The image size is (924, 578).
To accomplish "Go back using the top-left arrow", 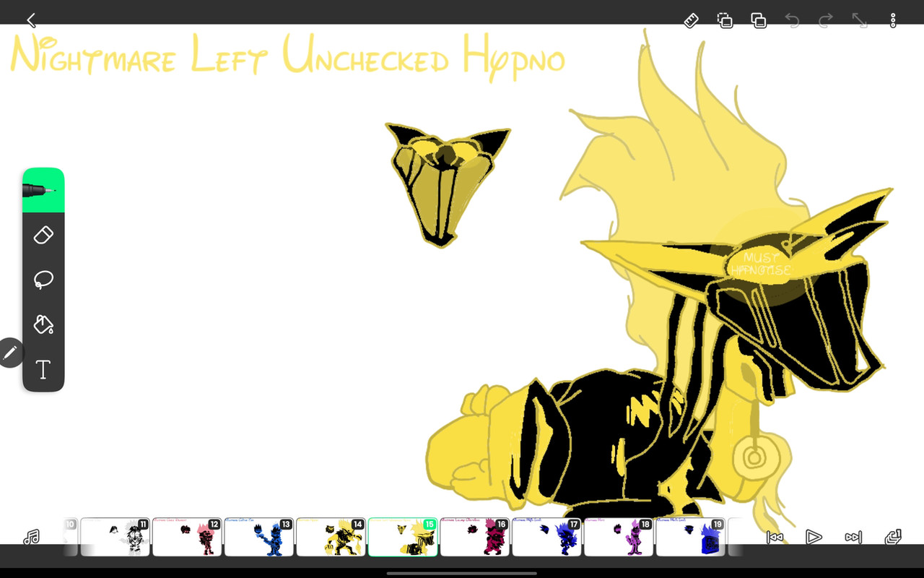I will pos(31,20).
